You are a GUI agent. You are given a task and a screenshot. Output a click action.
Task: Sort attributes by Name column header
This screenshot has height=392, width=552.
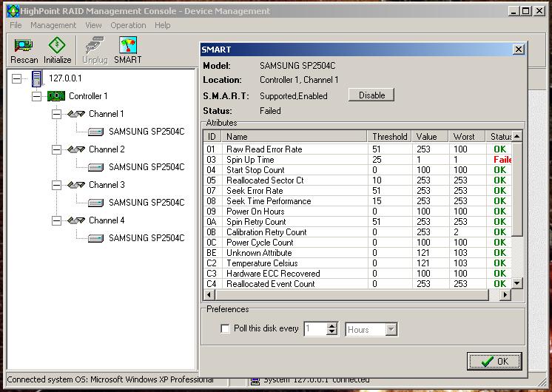coord(294,137)
